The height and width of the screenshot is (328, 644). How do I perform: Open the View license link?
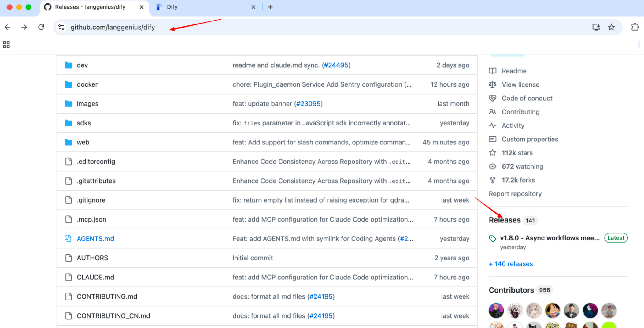520,85
